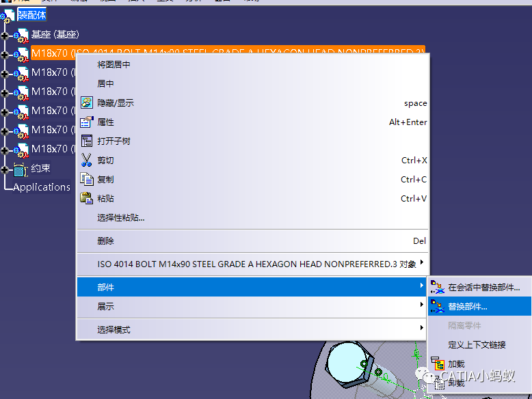Select the 选择模式 menu entry
The image size is (532, 399).
(x=253, y=329)
